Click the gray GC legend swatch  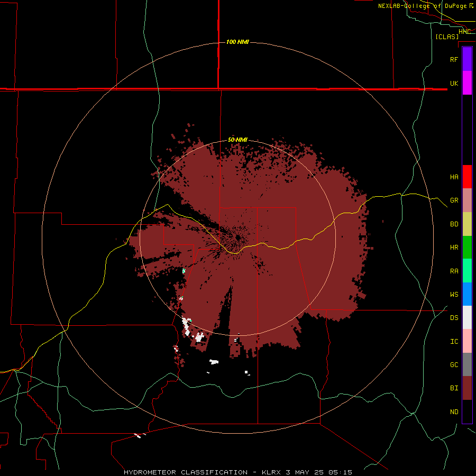click(x=467, y=364)
